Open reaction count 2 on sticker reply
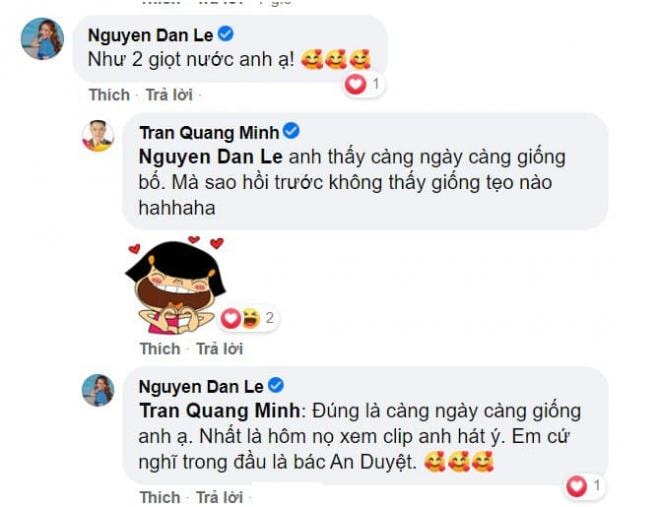The image size is (660, 507). tap(270, 318)
